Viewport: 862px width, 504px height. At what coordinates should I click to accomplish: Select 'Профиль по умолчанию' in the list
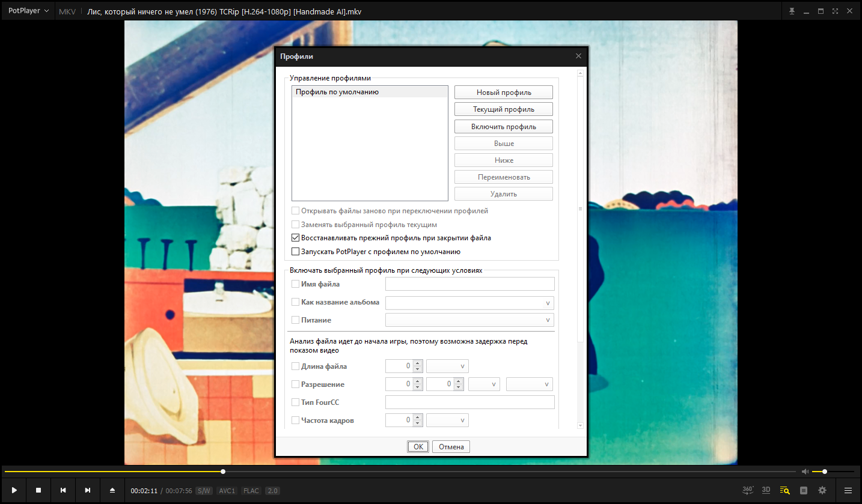[x=337, y=93]
